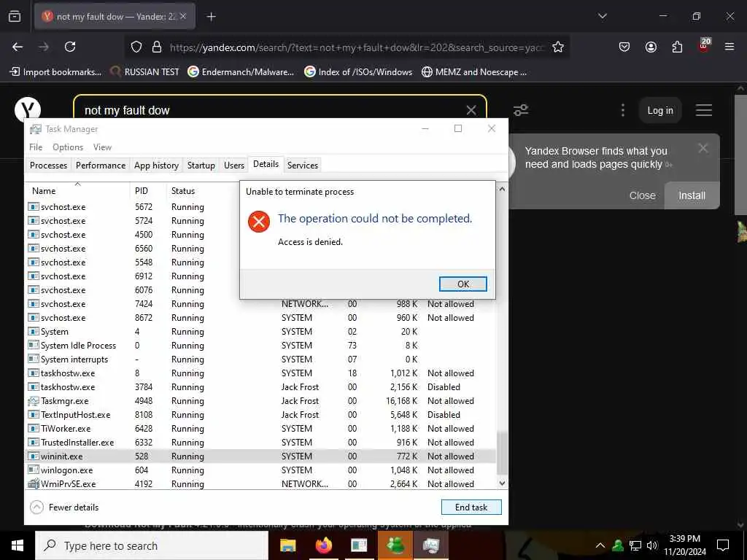
Task: Click the Firefox forward arrow
Action: 44,47
